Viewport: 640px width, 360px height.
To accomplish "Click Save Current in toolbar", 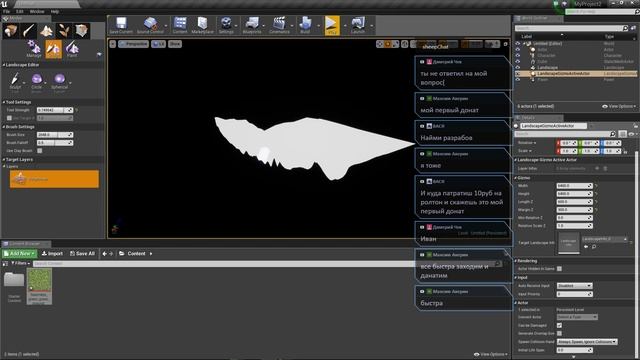I will point(121,25).
